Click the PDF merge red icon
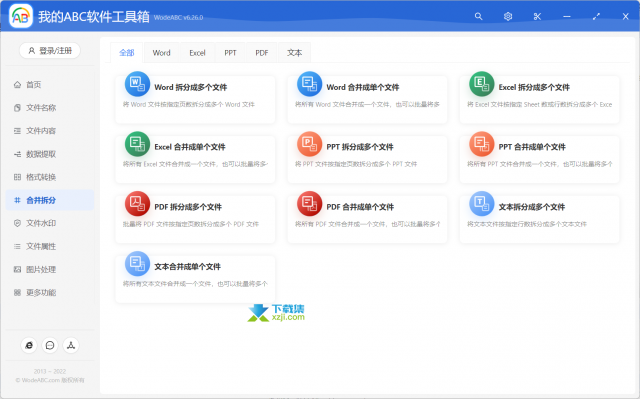This screenshot has width=640, height=399. pos(309,204)
